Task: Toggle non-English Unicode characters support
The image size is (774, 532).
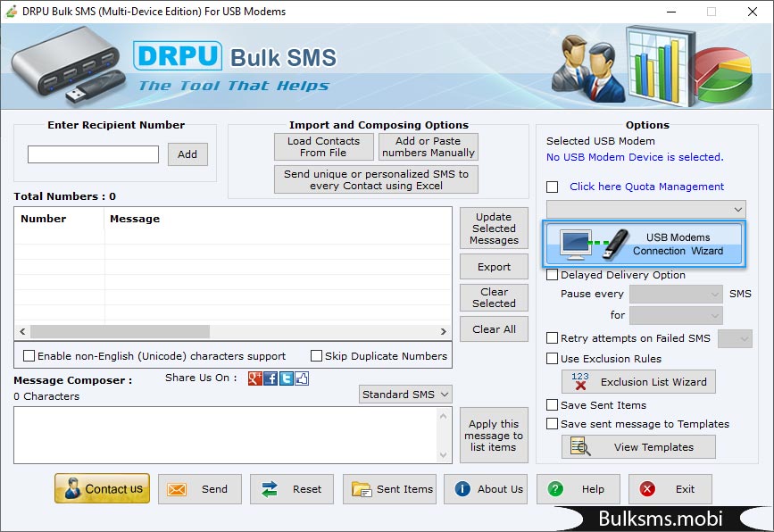Action: point(29,356)
